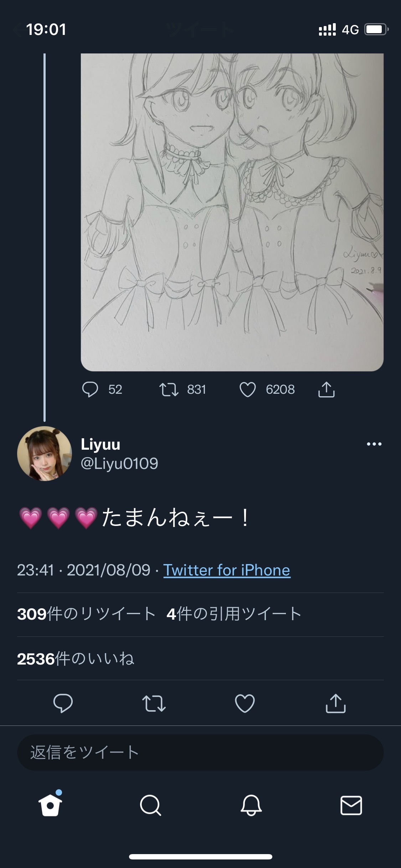Retweet Liyuu's main tweet
This screenshot has width=401, height=868.
point(154,703)
